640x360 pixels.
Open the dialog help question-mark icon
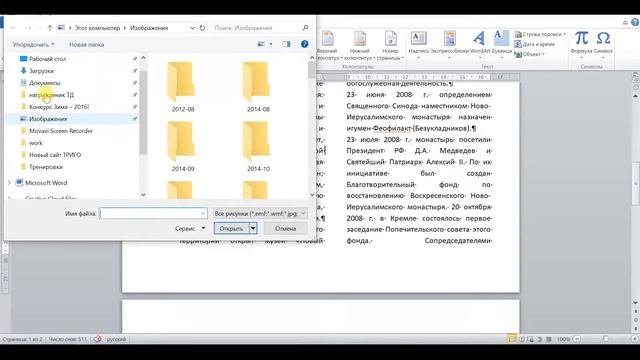tap(304, 44)
